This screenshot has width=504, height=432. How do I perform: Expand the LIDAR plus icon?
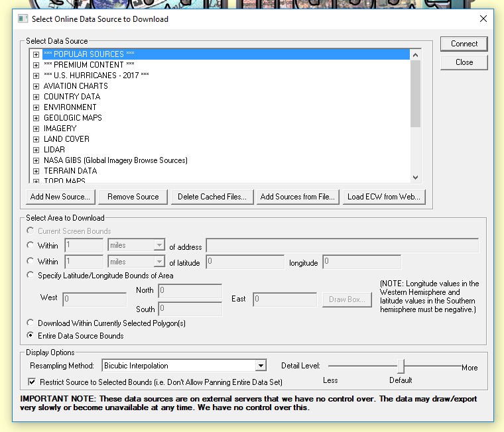point(36,150)
